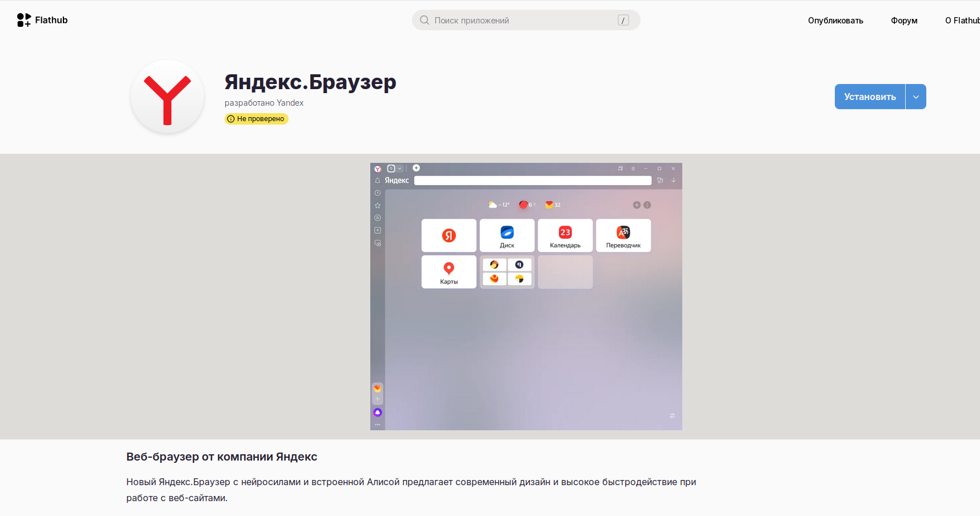Select the heading Веб-браузер от компании Яндекс

(222, 457)
